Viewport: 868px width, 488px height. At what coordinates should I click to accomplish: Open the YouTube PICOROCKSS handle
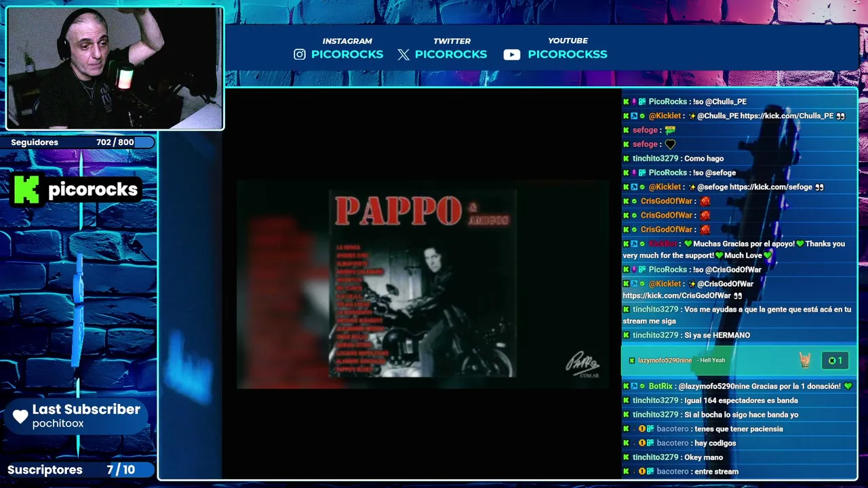pos(568,54)
